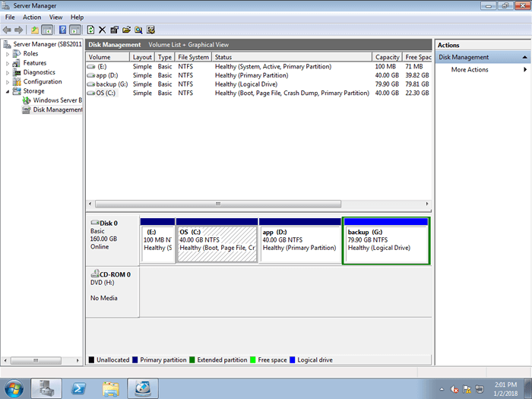Select the OS (C:) volume row
Screen dimensions: 532x399
coord(258,93)
